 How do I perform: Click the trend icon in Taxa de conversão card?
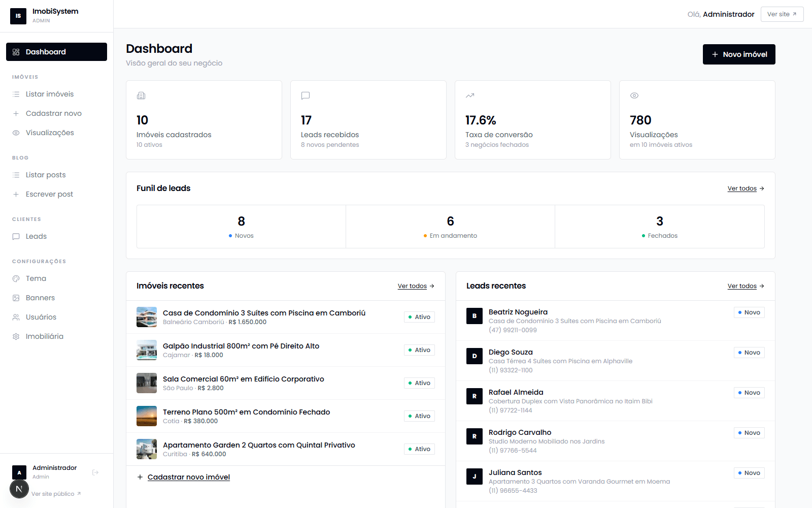tap(470, 96)
